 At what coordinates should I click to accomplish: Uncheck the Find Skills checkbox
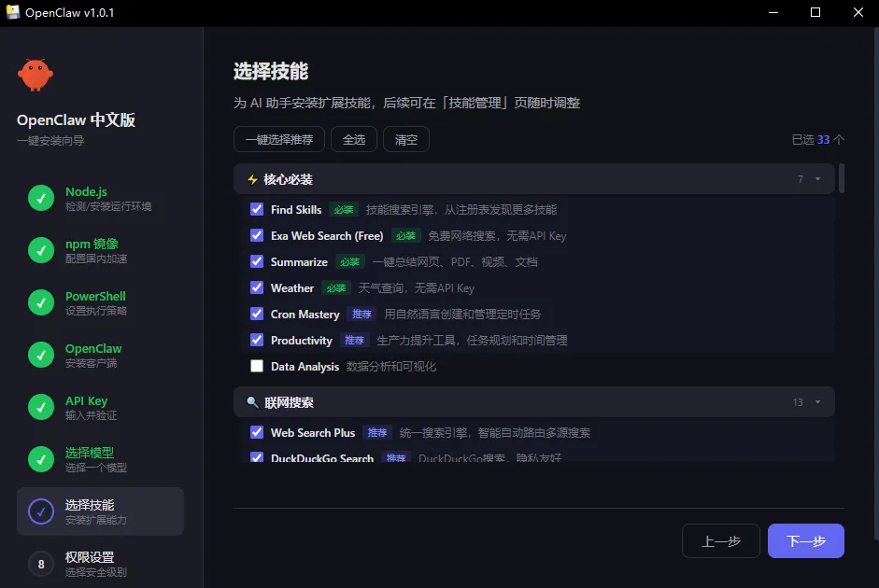[x=257, y=209]
